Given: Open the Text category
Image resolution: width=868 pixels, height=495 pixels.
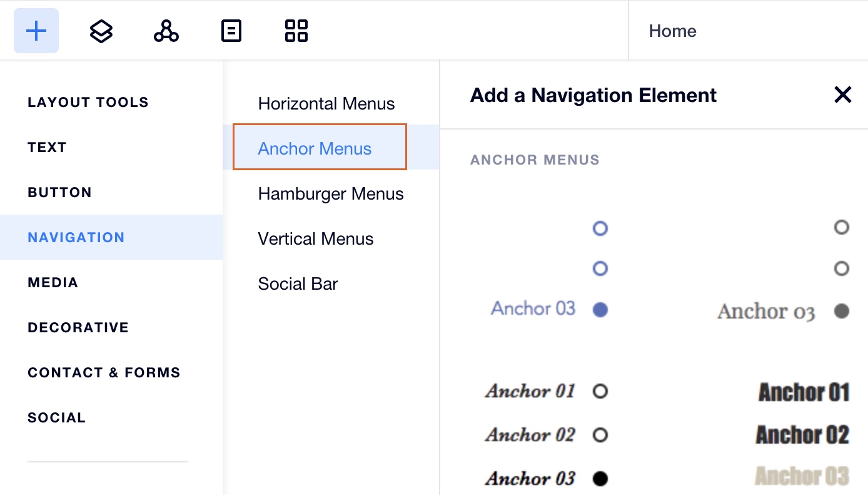Looking at the screenshot, I should (x=47, y=147).
